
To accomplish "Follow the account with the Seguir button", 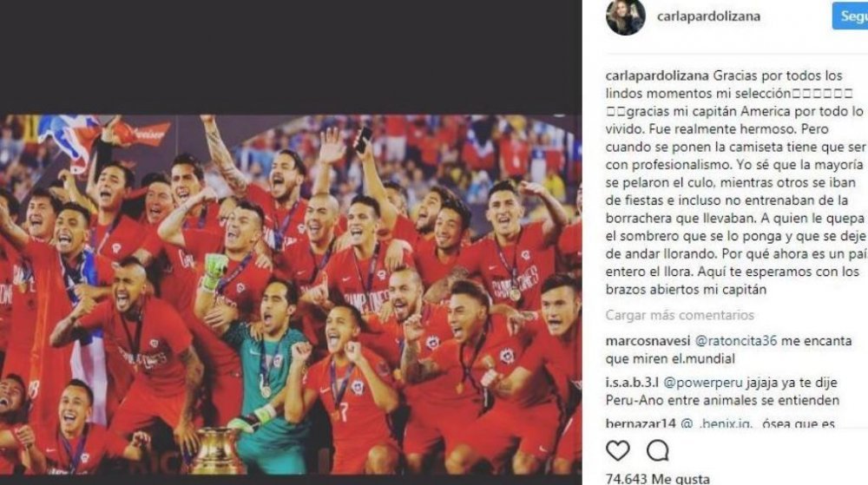I will coord(851,16).
